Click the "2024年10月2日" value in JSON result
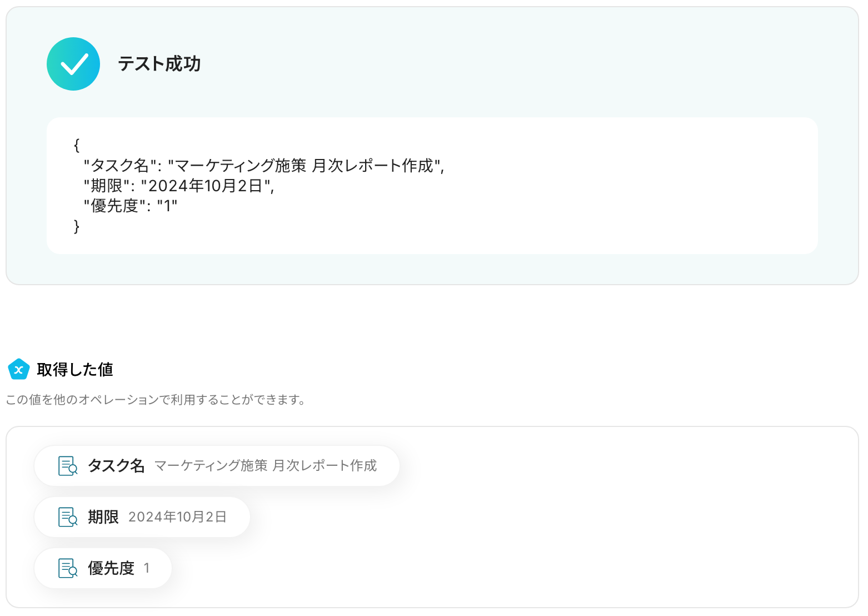868x616 pixels. [206, 186]
